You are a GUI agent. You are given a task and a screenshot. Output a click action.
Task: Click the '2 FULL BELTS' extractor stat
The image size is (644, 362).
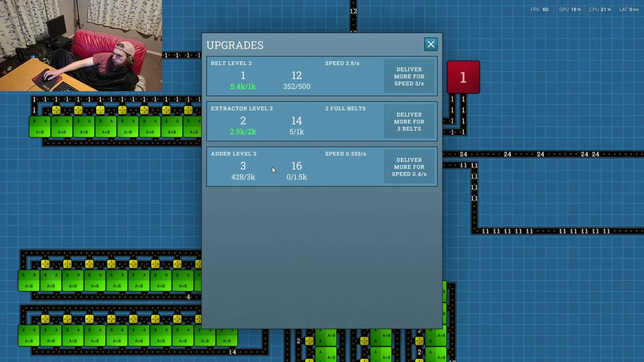[345, 109]
